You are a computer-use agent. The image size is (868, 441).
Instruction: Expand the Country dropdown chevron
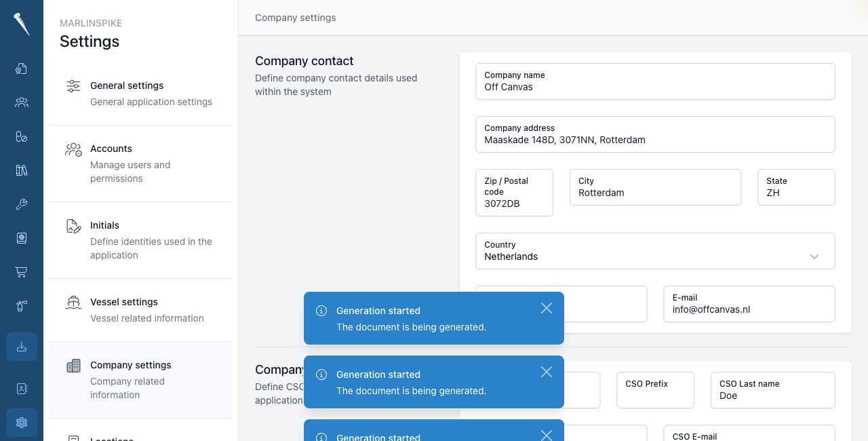pyautogui.click(x=814, y=256)
